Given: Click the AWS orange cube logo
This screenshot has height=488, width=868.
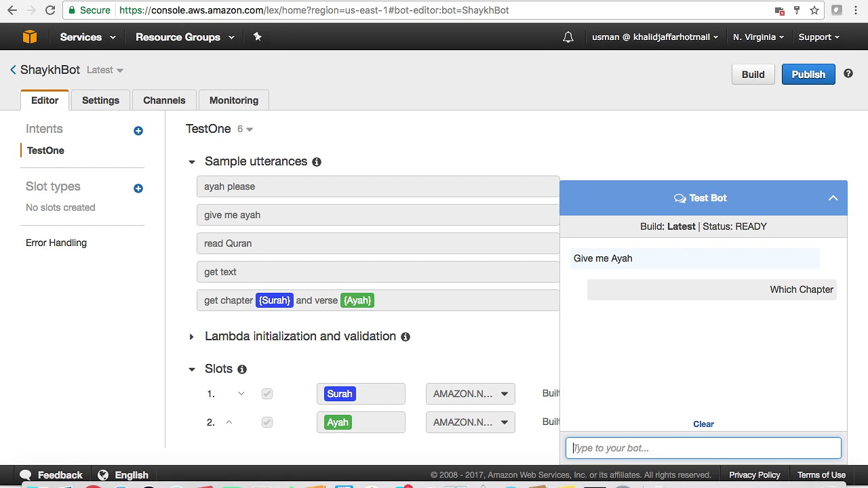Looking at the screenshot, I should 29,37.
